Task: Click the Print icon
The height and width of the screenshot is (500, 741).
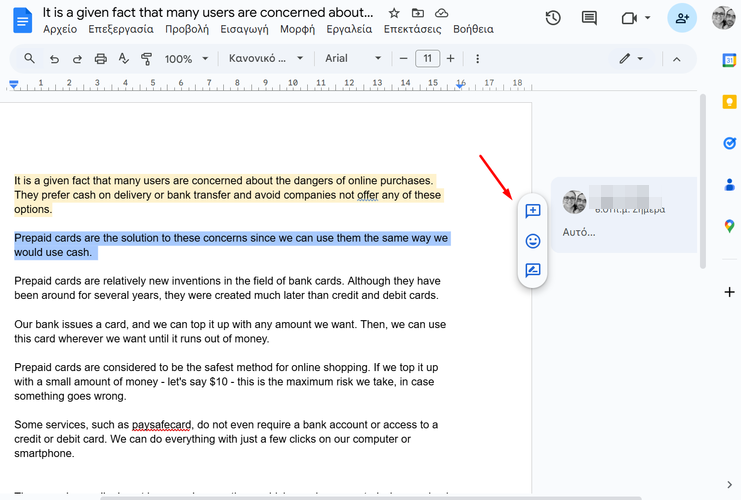Action: click(100, 59)
